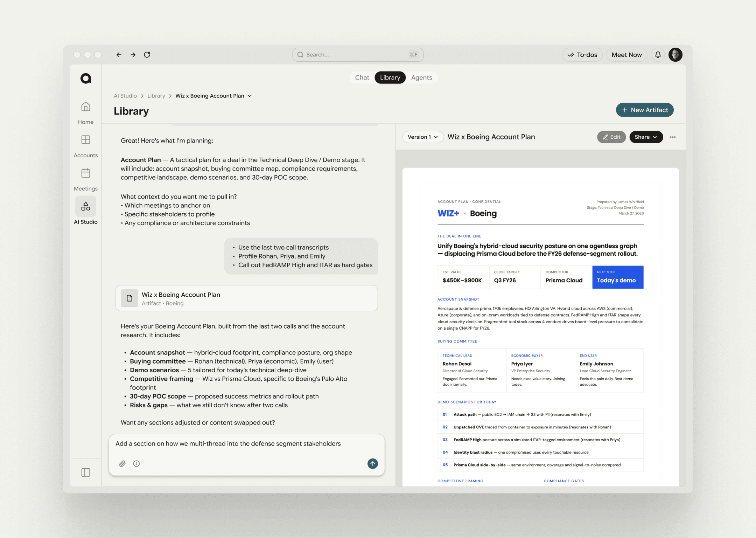756x538 pixels.
Task: Click the artifact document icon
Action: coord(129,298)
